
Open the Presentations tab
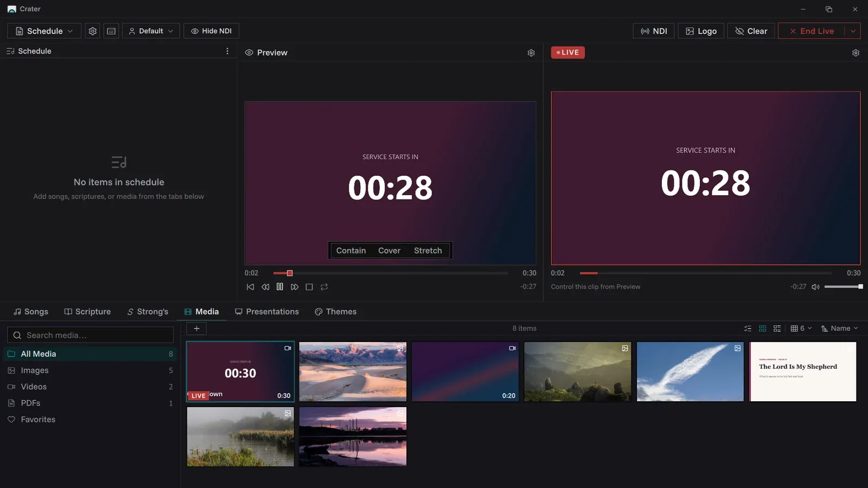267,312
